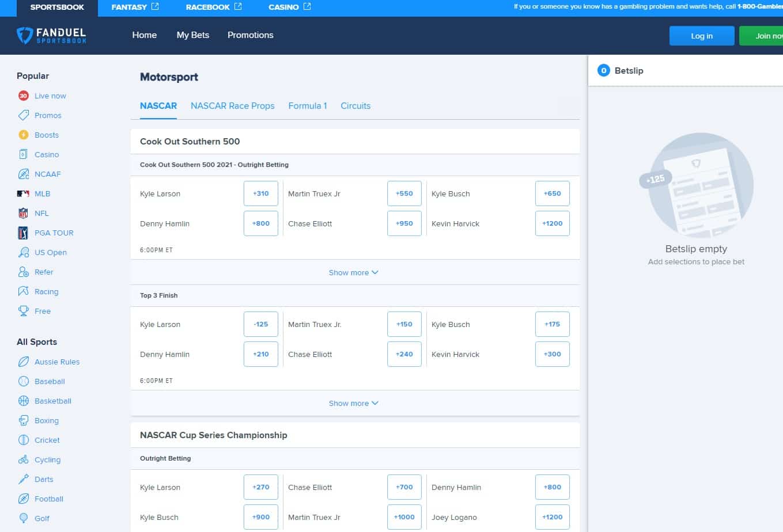Pick Chase Elliott +240 Top 3
This screenshot has width=783, height=532.
point(404,354)
